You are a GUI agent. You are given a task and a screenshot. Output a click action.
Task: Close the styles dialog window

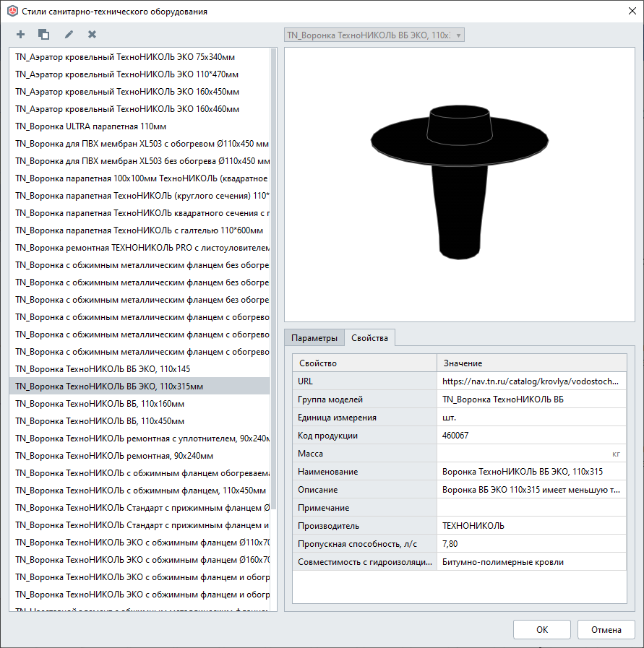[x=632, y=11]
